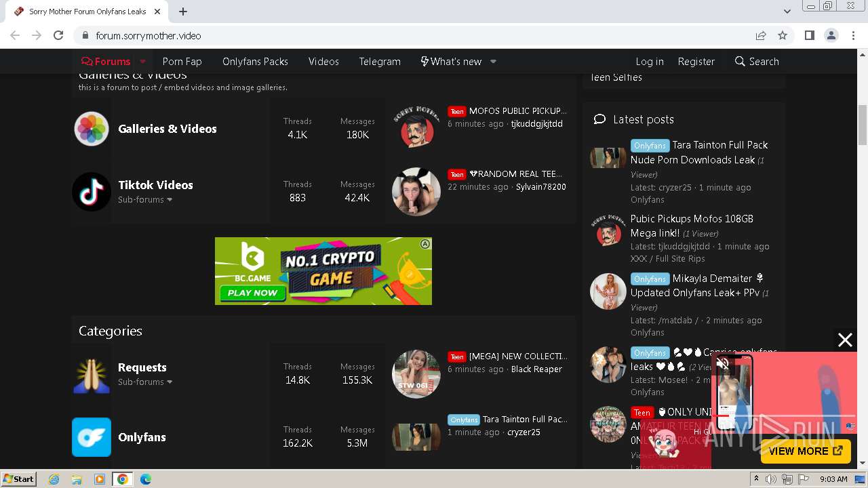The image size is (868, 488).
Task: Open a new browser tab
Action: point(183,12)
